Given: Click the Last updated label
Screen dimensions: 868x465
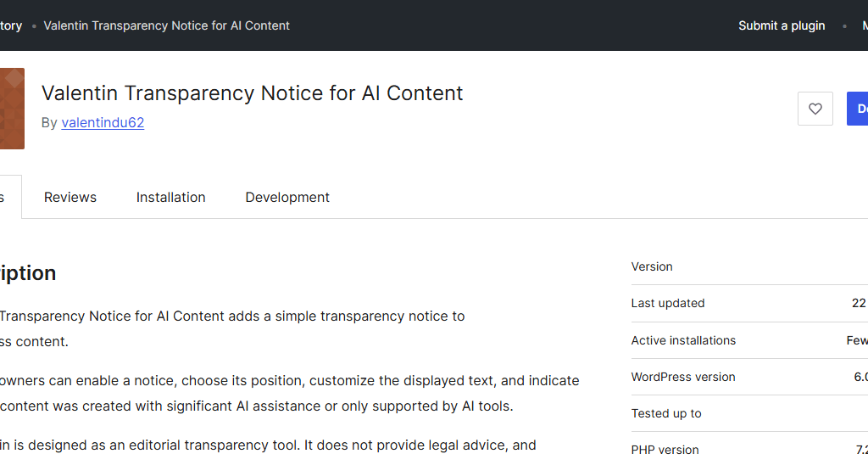Looking at the screenshot, I should [668, 303].
